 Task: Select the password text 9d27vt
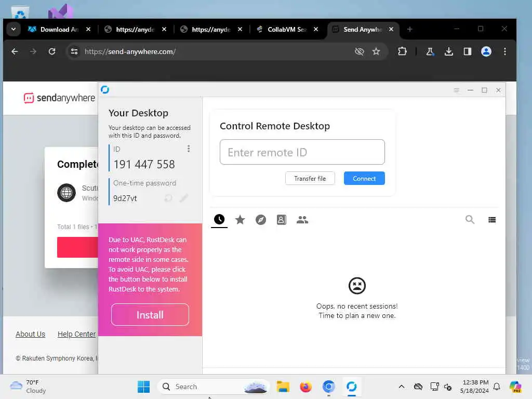tap(125, 198)
